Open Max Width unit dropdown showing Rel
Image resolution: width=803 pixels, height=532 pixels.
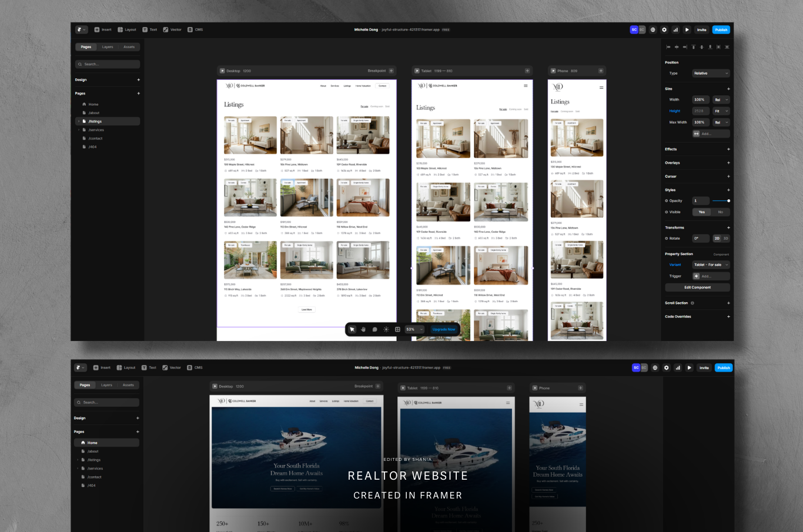click(721, 122)
